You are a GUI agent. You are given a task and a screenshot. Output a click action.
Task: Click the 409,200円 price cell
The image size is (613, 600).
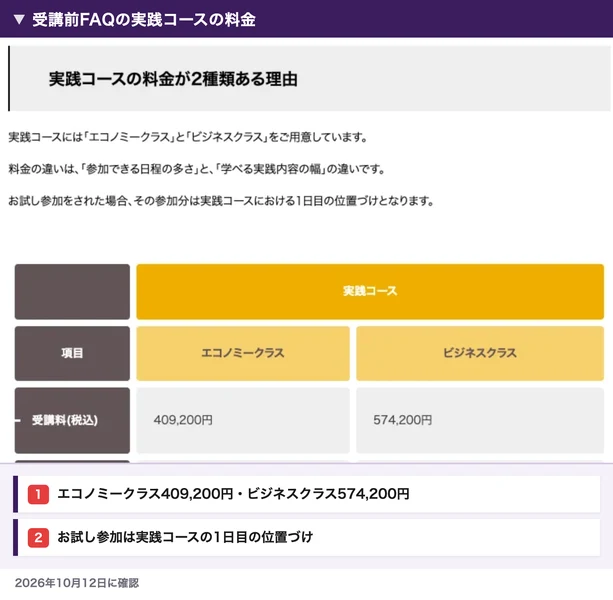[x=243, y=420]
